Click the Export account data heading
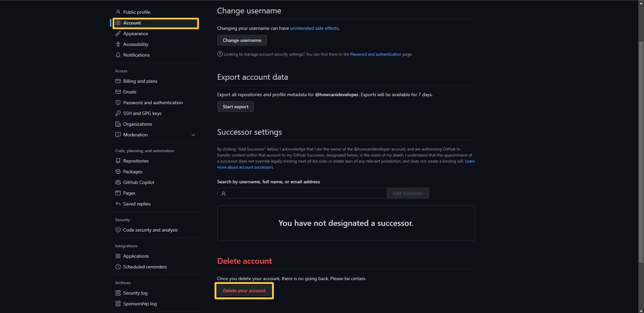This screenshot has height=313, width=644. (x=253, y=77)
